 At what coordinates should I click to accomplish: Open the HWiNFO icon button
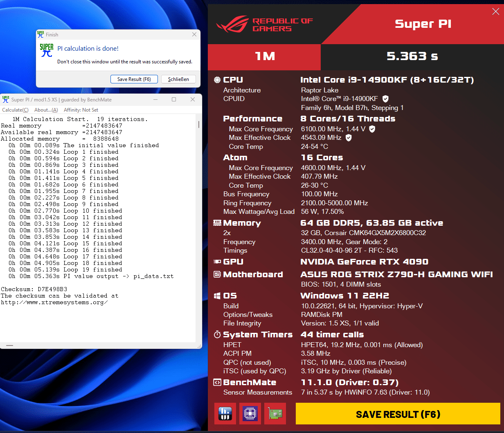(225, 414)
